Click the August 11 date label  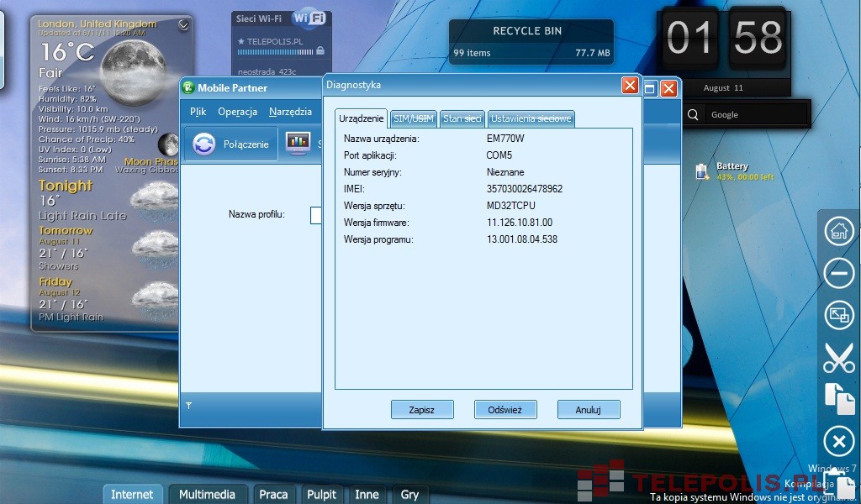[723, 87]
